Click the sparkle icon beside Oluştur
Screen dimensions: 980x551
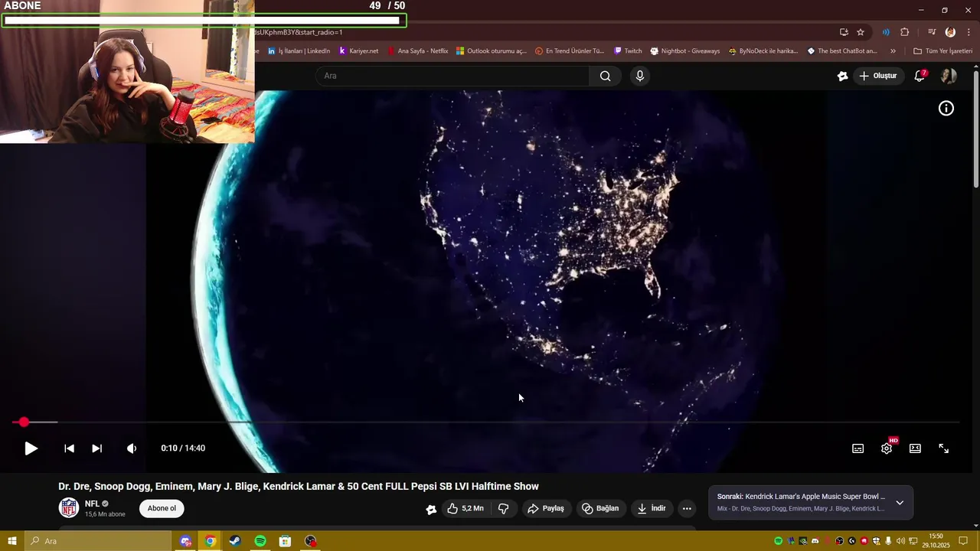tap(843, 76)
